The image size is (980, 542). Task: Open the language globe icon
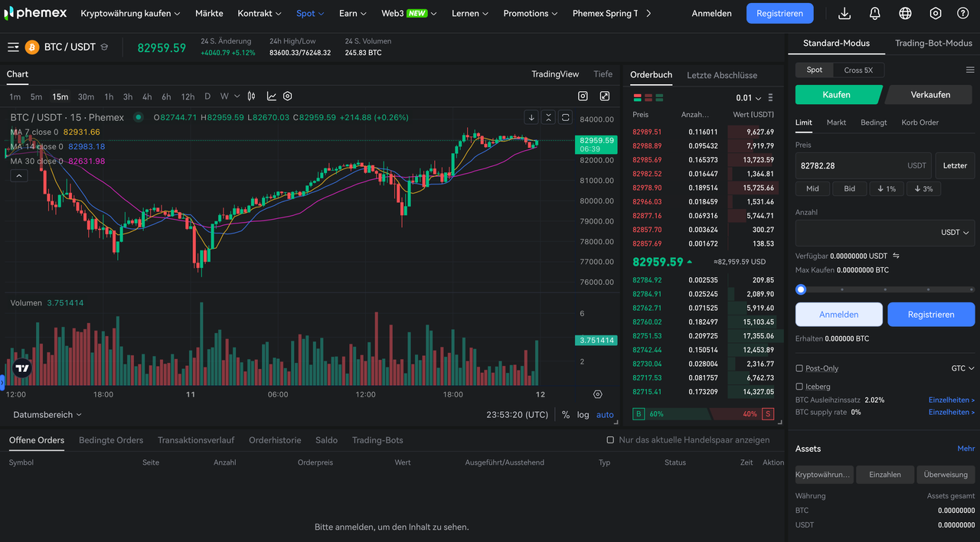click(905, 14)
